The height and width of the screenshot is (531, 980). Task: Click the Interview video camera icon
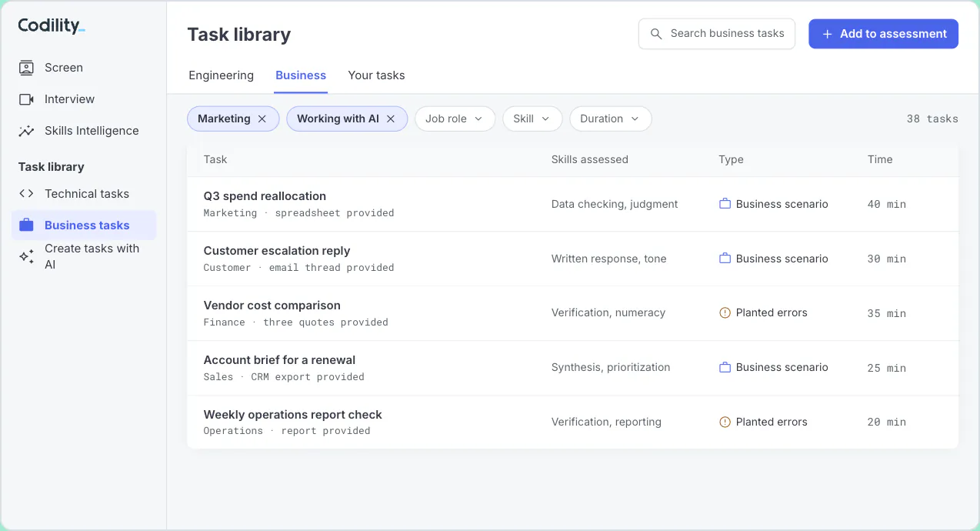tap(26, 99)
